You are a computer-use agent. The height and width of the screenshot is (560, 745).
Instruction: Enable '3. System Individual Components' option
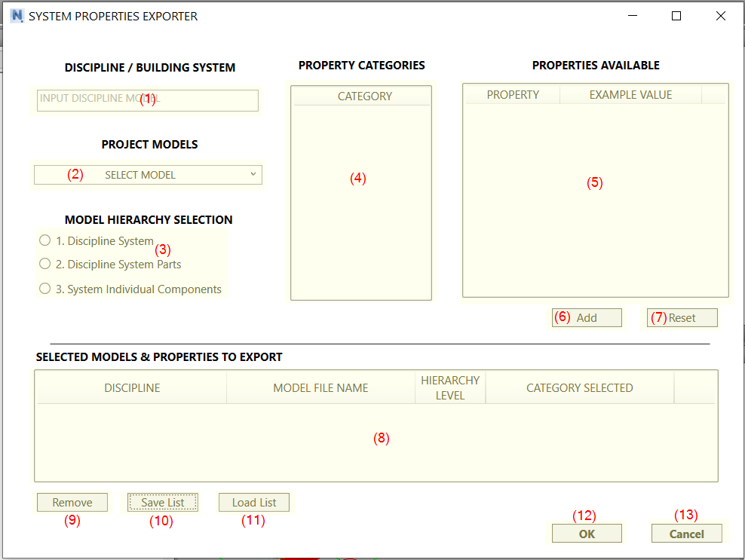44,289
